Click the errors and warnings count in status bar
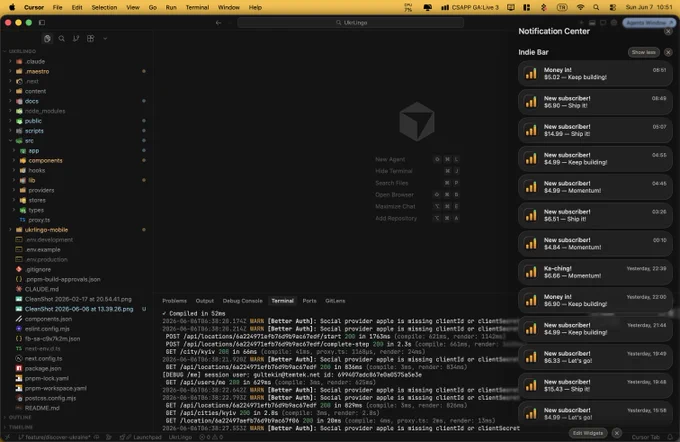Image resolution: width=680 pixels, height=442 pixels. pyautogui.click(x=211, y=437)
